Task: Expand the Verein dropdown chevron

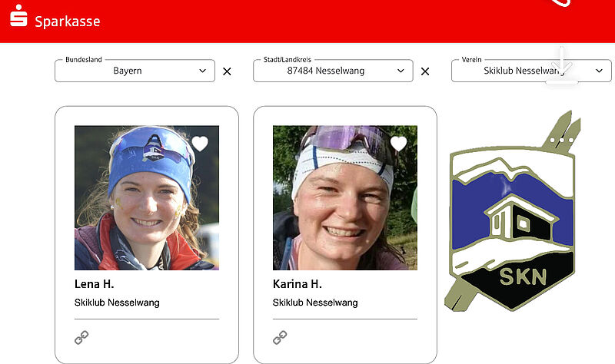Action: pyautogui.click(x=599, y=71)
